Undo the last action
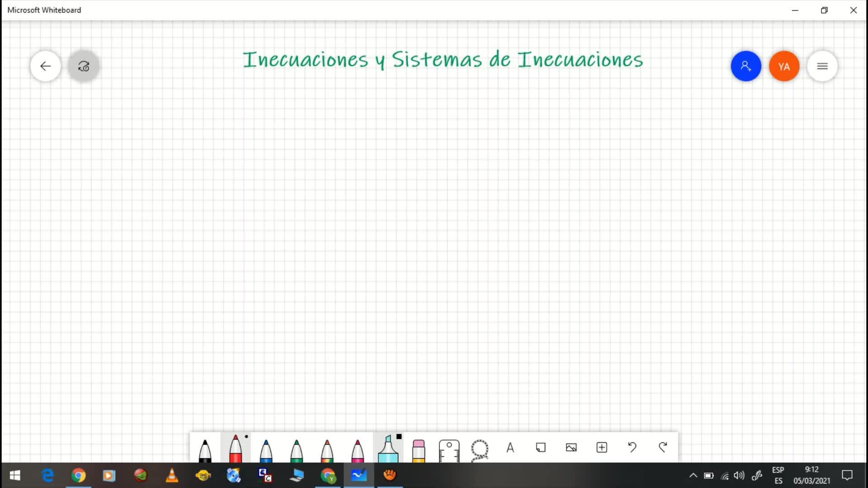This screenshot has width=868, height=488. pyautogui.click(x=632, y=447)
